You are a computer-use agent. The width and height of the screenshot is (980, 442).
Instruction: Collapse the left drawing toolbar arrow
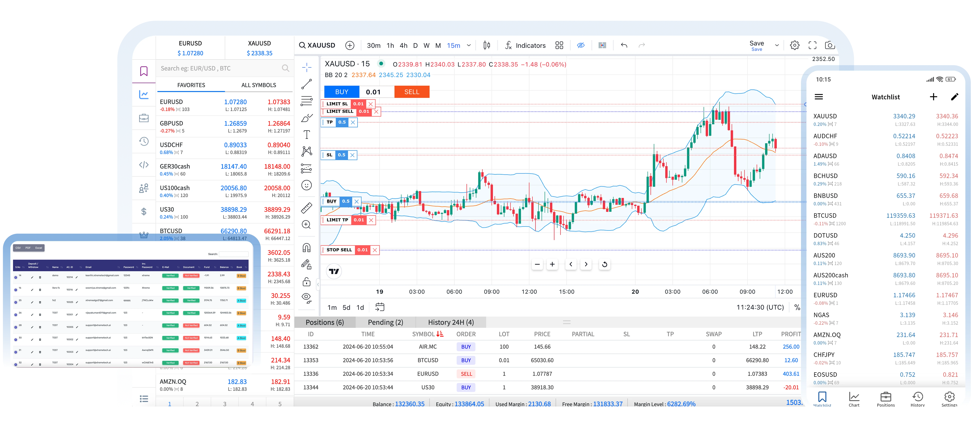(x=318, y=284)
